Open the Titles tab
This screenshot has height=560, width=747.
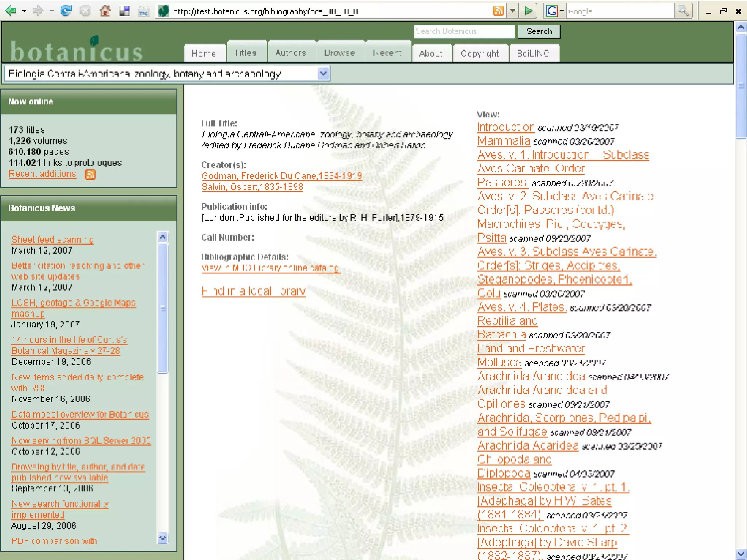pos(246,52)
